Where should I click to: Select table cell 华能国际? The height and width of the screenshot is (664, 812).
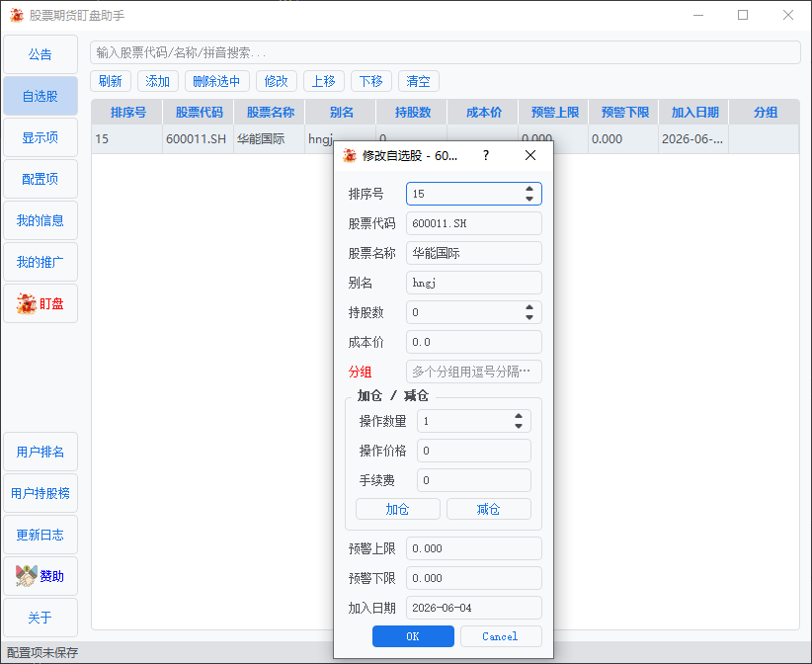(270, 138)
